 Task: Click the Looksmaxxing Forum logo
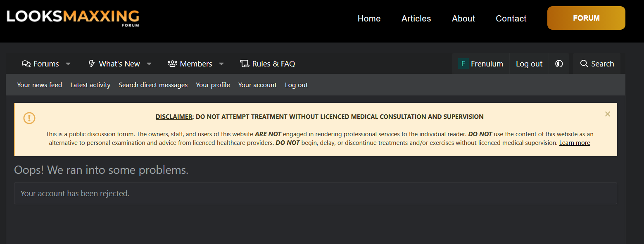73,17
